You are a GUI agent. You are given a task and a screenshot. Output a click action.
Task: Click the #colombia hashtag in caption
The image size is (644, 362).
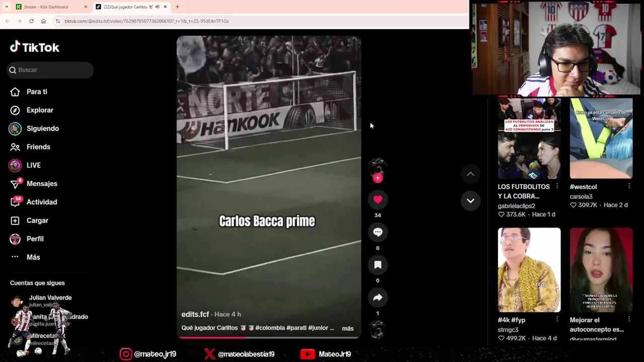(270, 328)
